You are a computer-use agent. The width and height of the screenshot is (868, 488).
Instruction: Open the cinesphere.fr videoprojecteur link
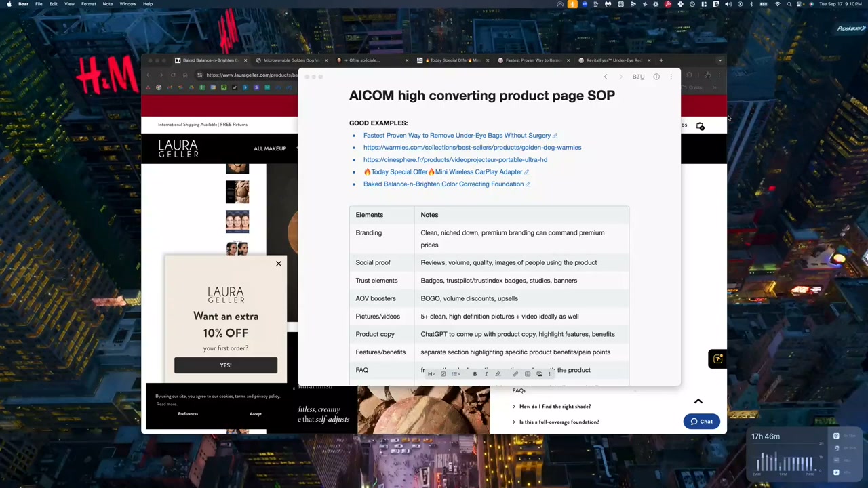[x=455, y=160]
